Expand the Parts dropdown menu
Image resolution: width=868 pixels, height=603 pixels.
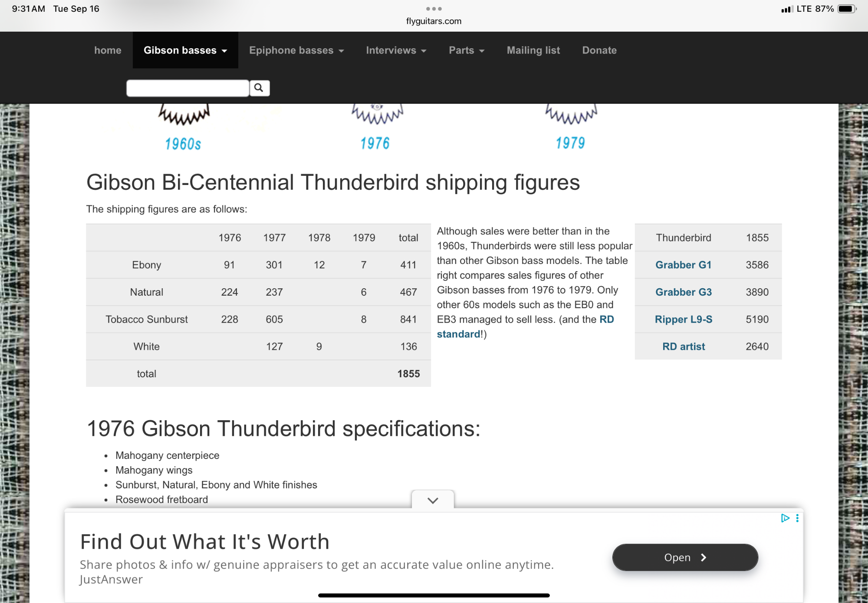[467, 50]
